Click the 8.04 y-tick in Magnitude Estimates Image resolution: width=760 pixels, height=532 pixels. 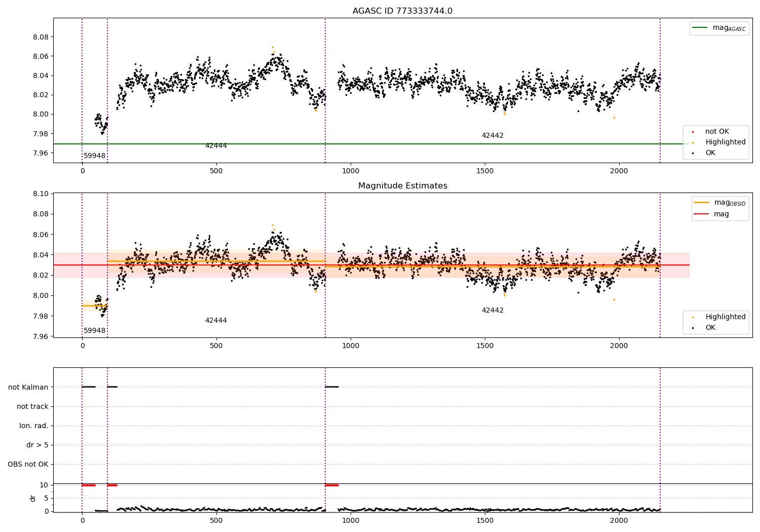point(41,255)
